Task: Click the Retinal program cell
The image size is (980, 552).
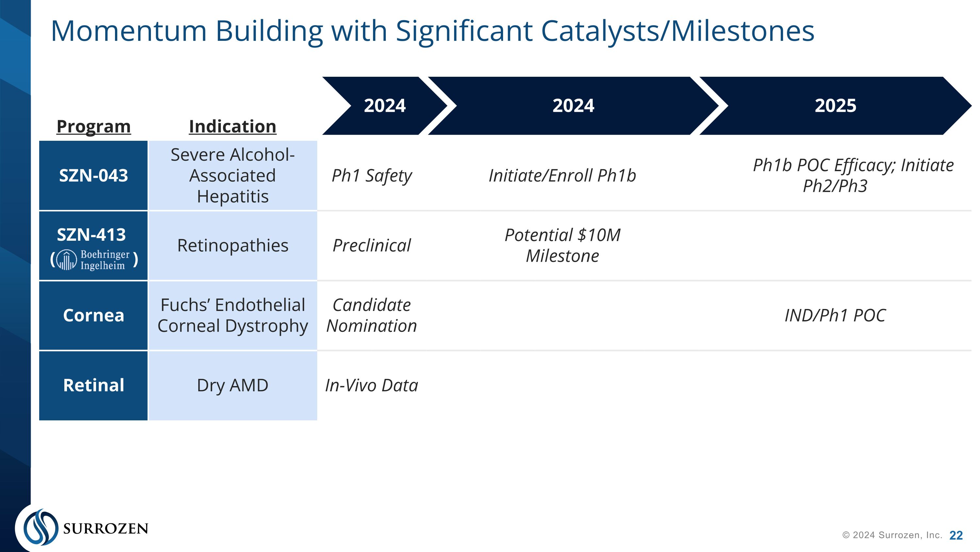Action: (x=93, y=385)
